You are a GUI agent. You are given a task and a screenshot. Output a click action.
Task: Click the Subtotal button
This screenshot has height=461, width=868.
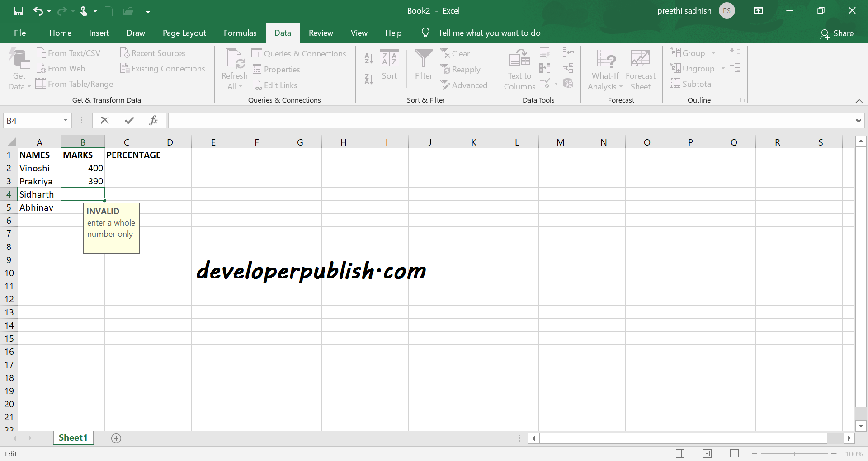[x=692, y=84]
